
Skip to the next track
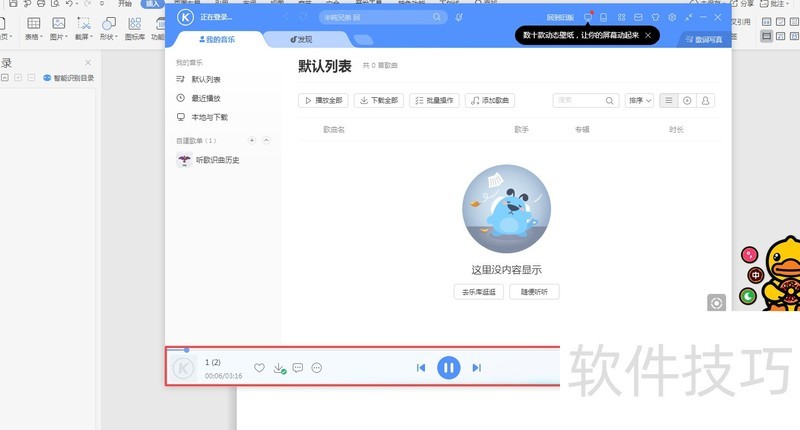click(477, 368)
